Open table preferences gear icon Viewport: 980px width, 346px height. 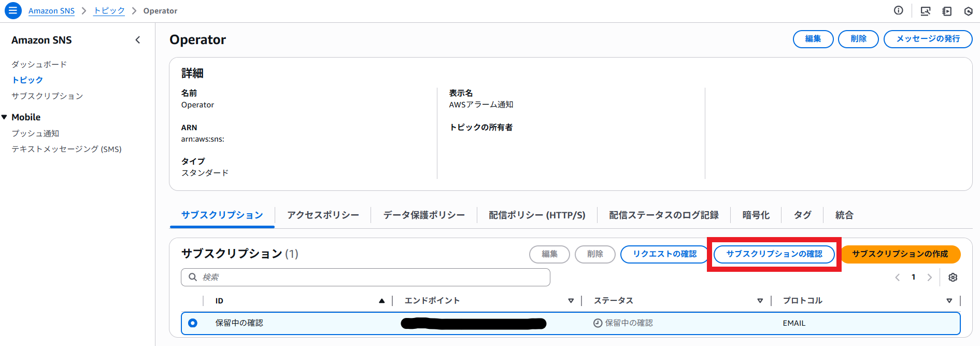click(x=953, y=278)
